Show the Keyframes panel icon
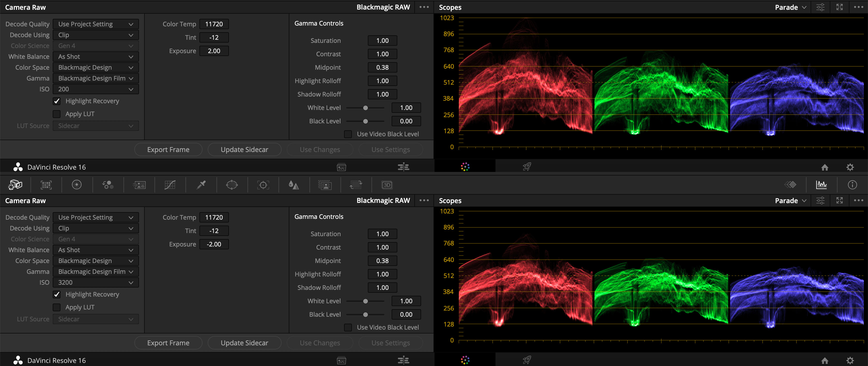The height and width of the screenshot is (366, 868). (791, 185)
